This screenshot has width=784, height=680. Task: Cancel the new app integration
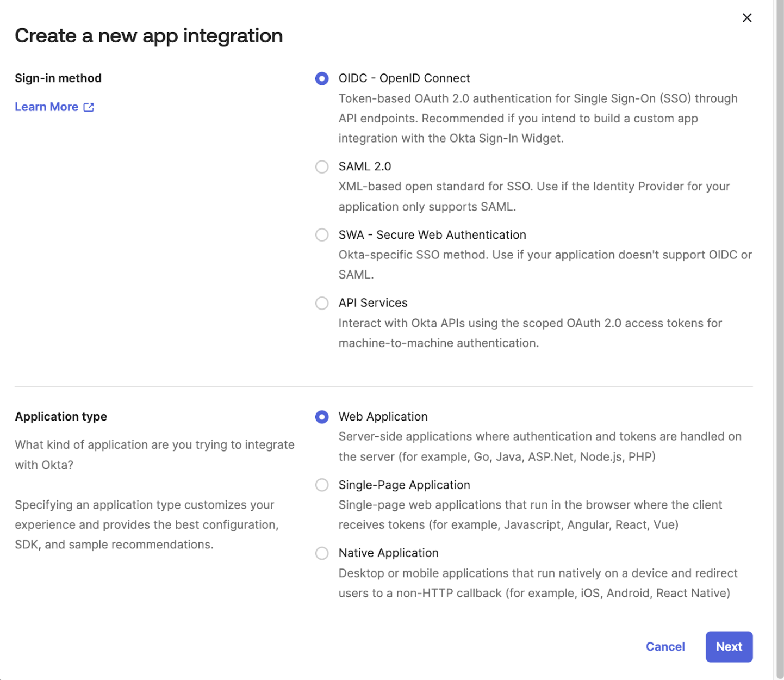pos(665,647)
